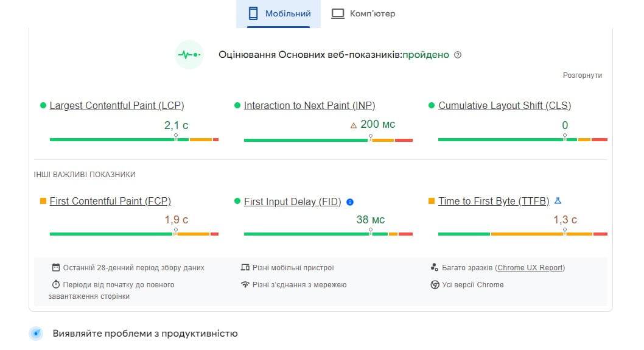Click the green pulse Core Web Vitals icon
This screenshot has width=644, height=350.
[x=189, y=55]
